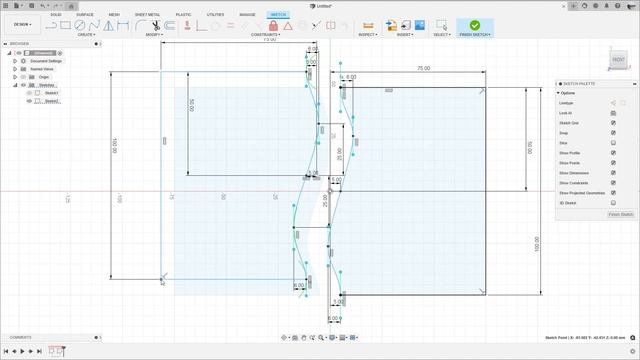Click Finish Sketch button in Sketch Palette
The width and height of the screenshot is (640, 360).
[x=621, y=214]
